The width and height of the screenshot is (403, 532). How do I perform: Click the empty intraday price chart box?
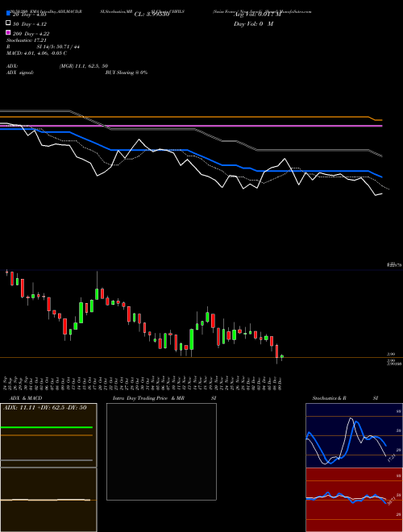click(161, 451)
